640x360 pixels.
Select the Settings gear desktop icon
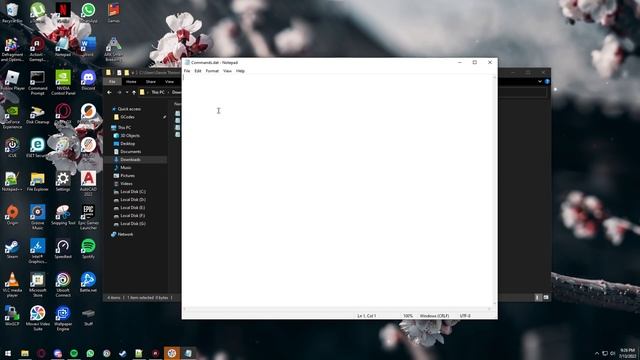(x=63, y=182)
